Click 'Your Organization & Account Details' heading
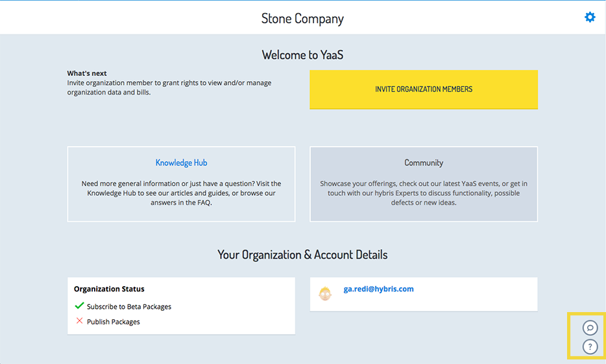 [x=302, y=254]
